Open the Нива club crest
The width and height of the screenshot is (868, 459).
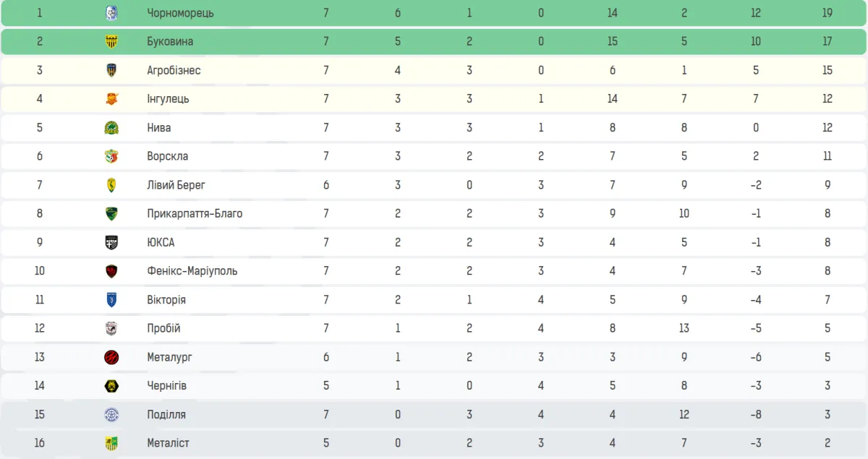point(111,127)
